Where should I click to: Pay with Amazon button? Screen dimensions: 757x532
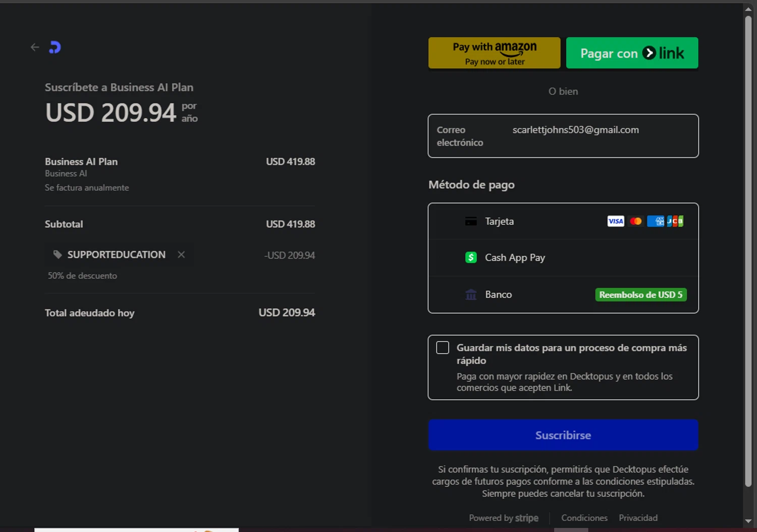pos(494,52)
